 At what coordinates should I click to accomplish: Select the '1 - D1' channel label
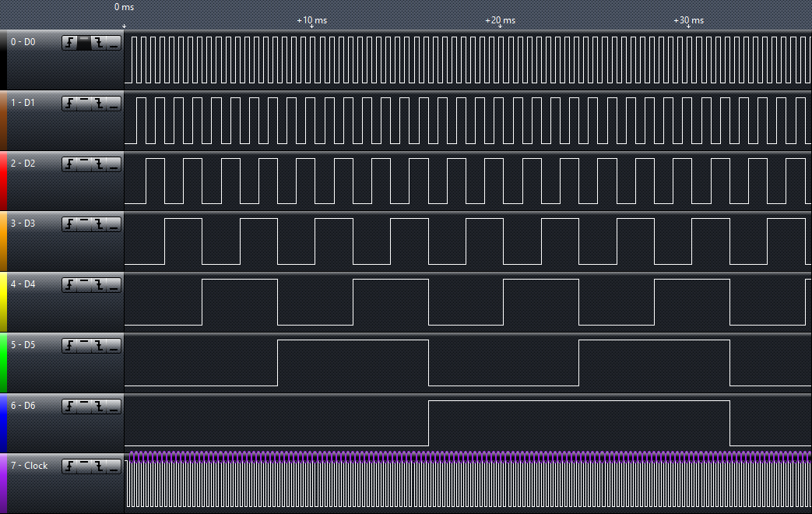click(23, 103)
